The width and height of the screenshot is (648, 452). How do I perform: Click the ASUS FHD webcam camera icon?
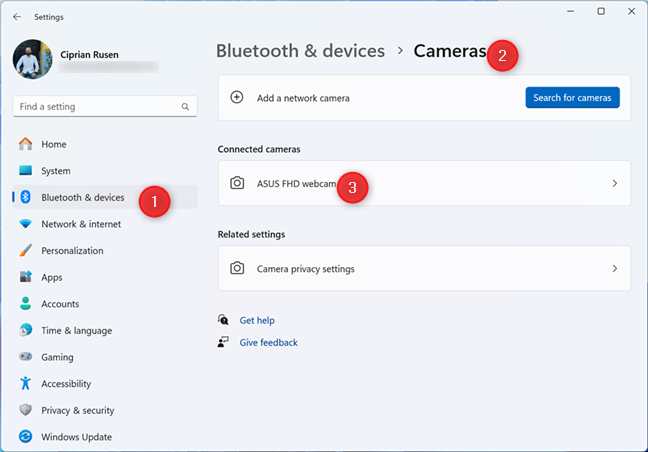click(x=237, y=183)
